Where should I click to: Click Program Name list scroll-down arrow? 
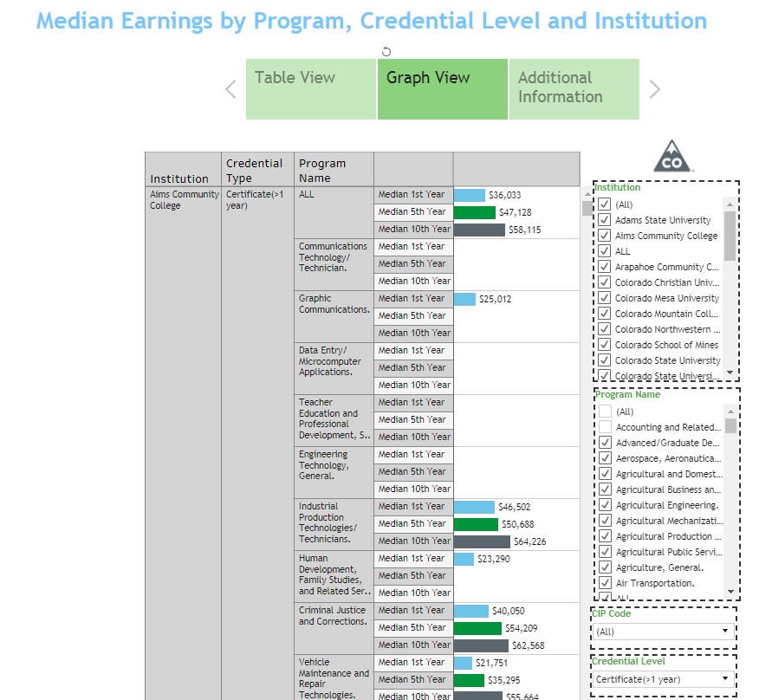pyautogui.click(x=731, y=592)
